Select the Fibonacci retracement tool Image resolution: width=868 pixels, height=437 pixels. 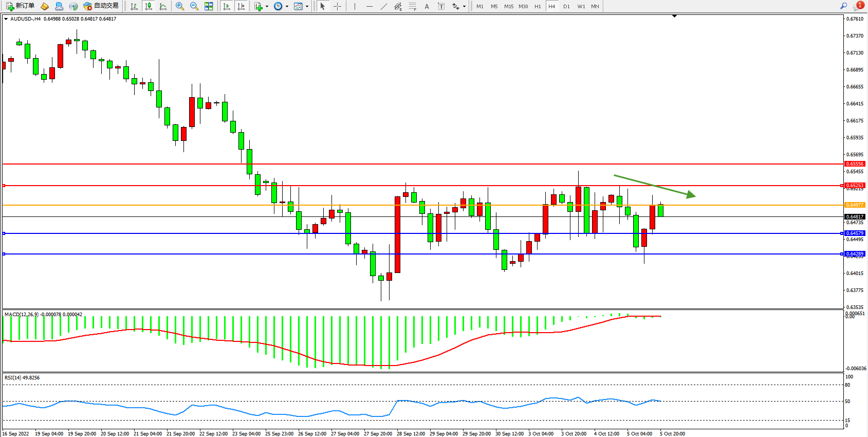coord(413,6)
